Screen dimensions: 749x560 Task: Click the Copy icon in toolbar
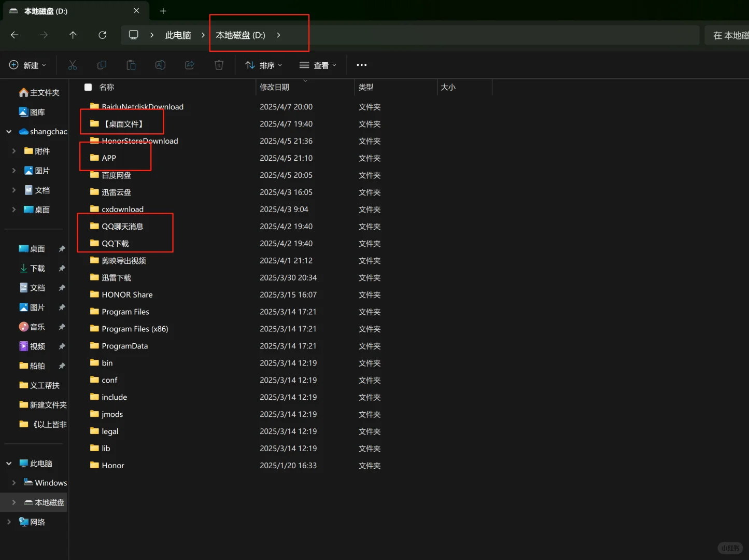102,65
